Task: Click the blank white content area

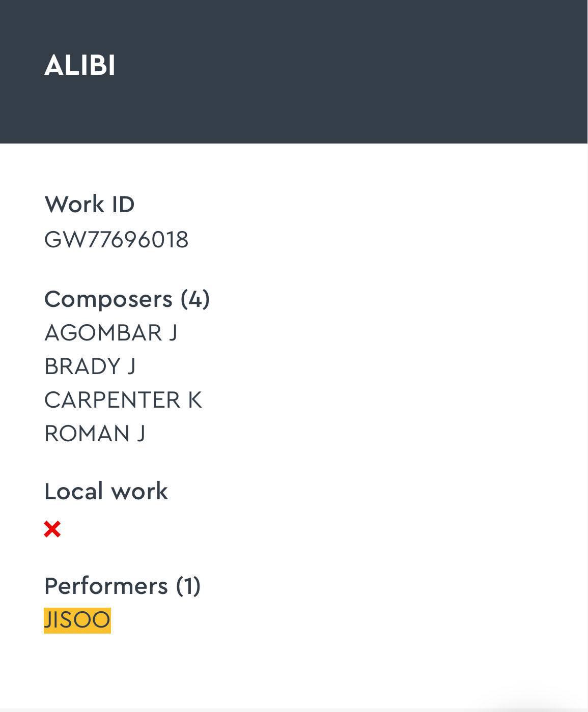Action: (x=382, y=407)
